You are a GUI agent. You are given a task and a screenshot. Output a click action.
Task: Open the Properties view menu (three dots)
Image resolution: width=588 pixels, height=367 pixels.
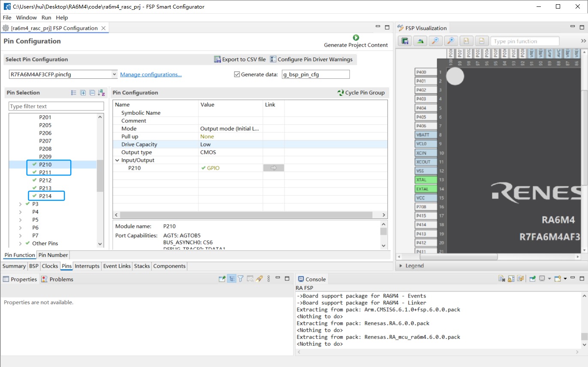(268, 279)
